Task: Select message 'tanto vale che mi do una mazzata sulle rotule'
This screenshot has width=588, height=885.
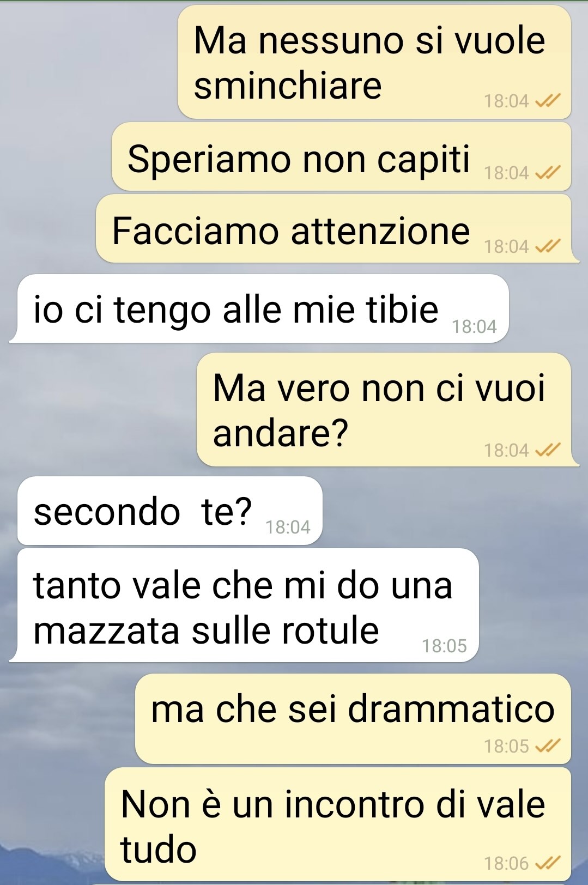Action: pos(244,605)
